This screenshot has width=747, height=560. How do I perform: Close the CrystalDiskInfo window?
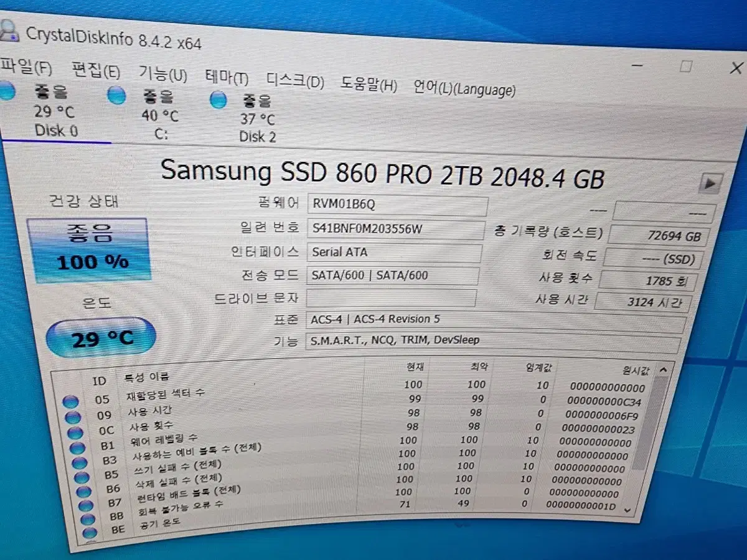736,67
